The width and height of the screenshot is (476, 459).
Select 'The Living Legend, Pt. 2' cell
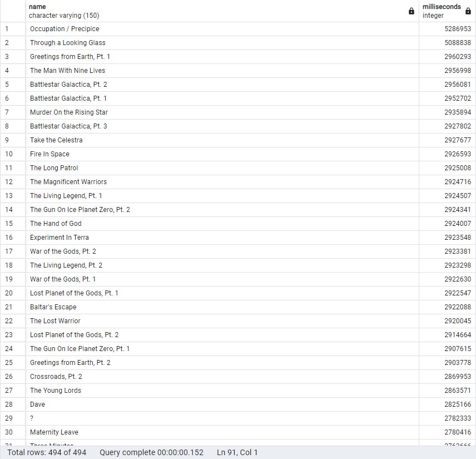click(222, 265)
